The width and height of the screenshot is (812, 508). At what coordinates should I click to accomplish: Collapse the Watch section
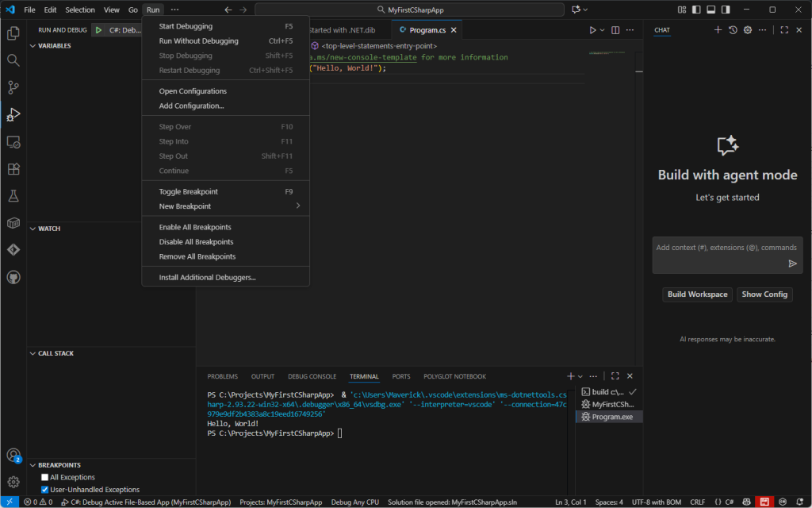coord(33,229)
